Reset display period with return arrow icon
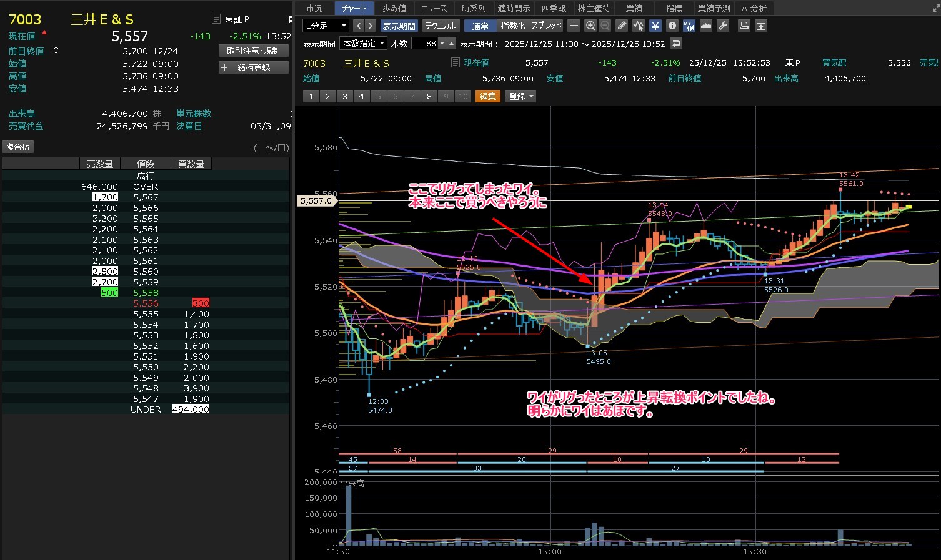This screenshot has width=941, height=560. [675, 44]
